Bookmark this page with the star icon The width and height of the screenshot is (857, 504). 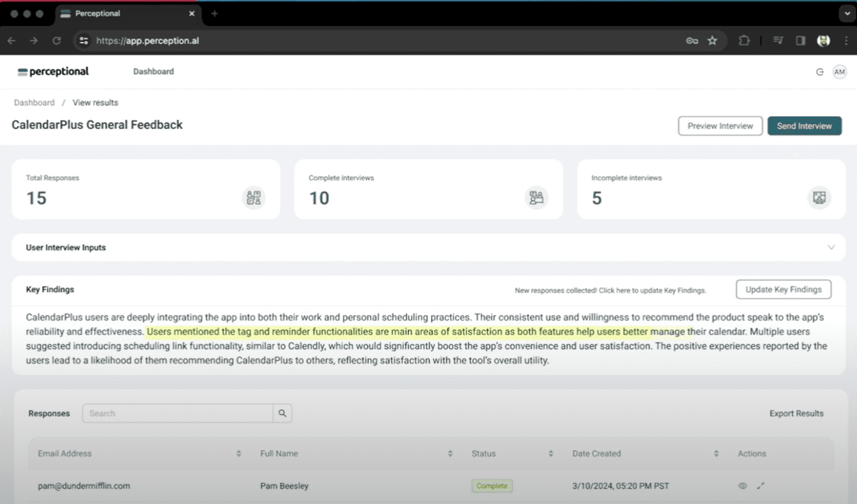coord(712,41)
